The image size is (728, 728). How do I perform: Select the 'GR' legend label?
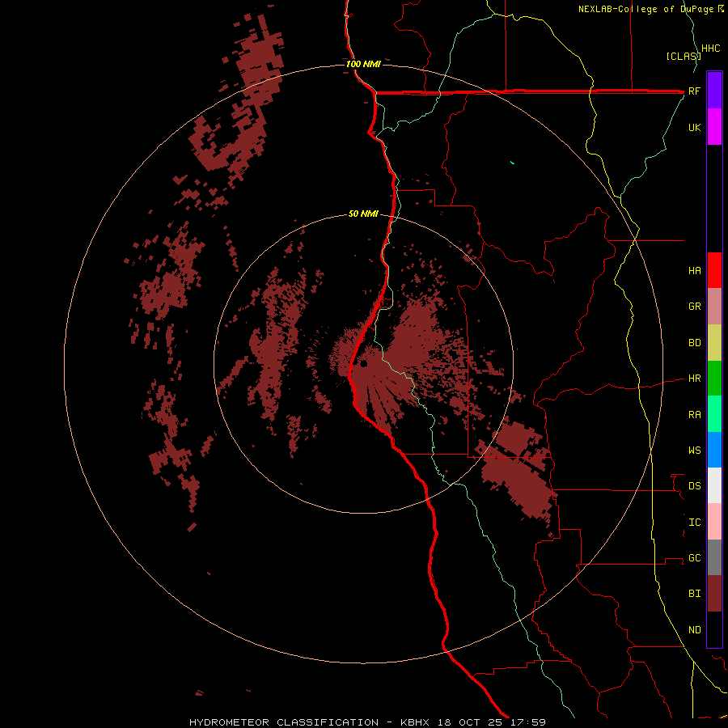pyautogui.click(x=694, y=307)
